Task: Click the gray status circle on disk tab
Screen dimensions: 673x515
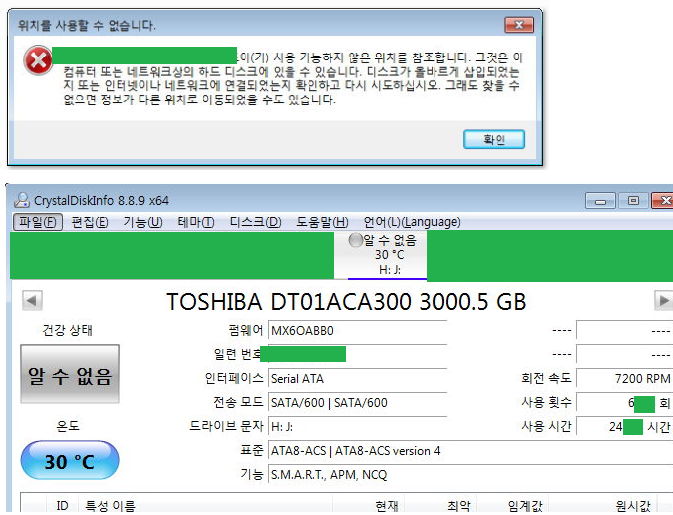Action: point(355,240)
